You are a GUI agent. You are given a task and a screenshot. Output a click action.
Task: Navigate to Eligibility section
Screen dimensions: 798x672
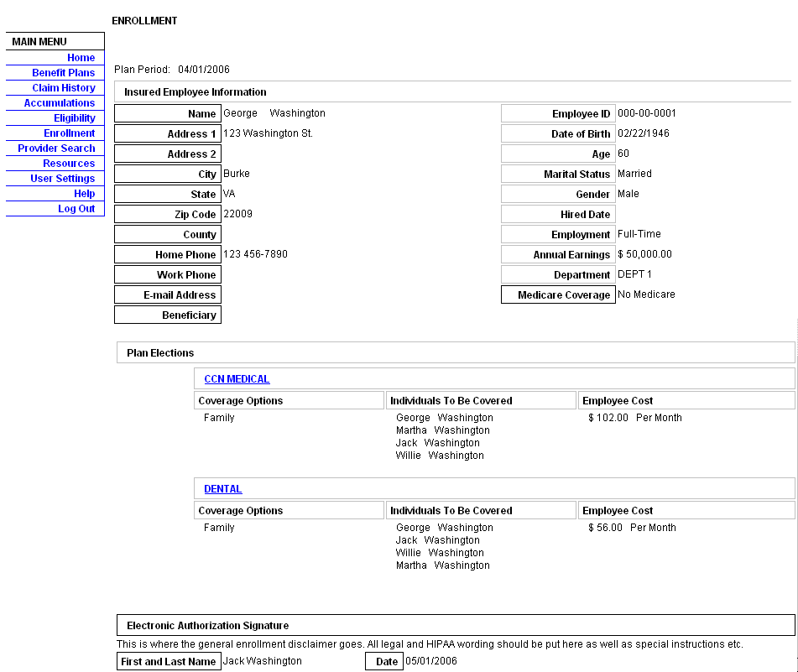point(75,118)
